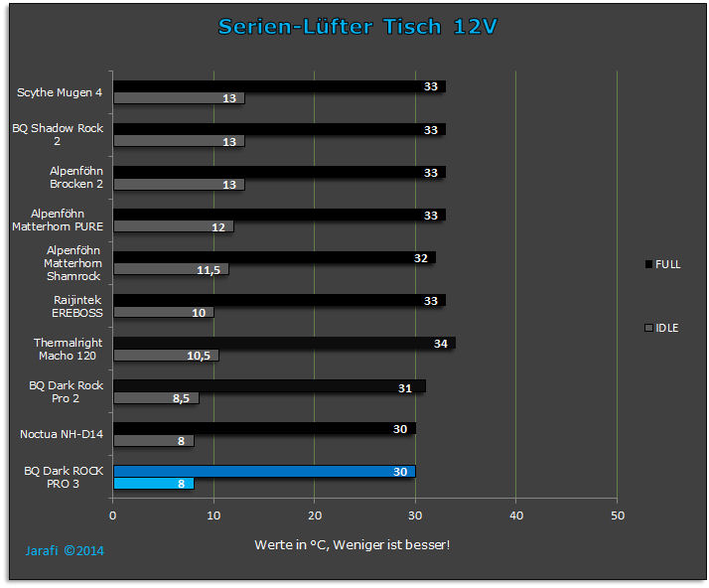Click the axis title Werte in °C
Image resolution: width=709 pixels, height=588 pixels.
(x=353, y=545)
